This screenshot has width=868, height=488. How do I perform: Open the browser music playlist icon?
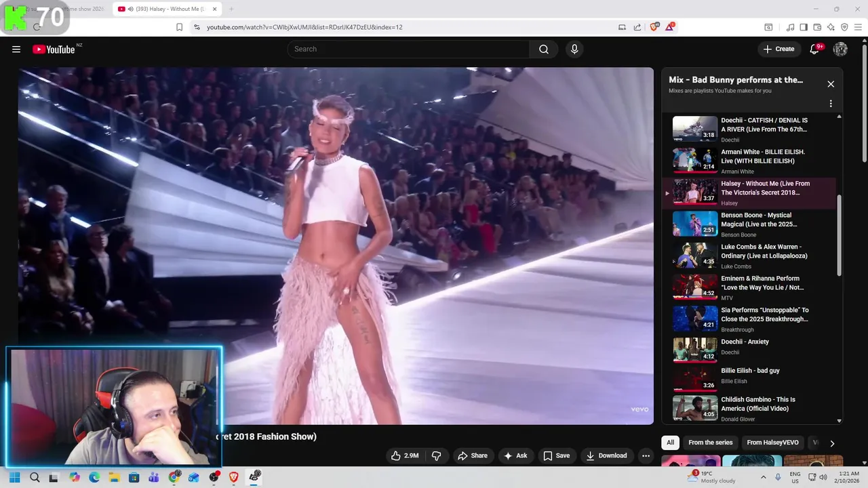790,27
